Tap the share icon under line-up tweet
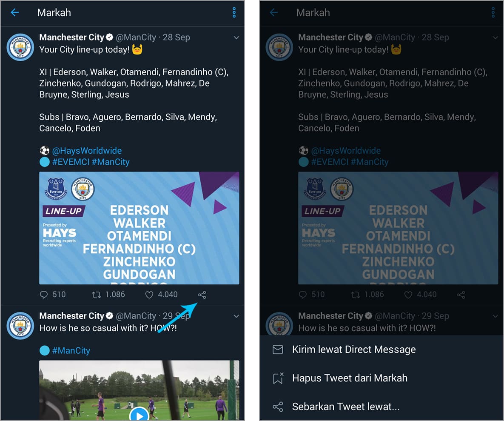The image size is (504, 421). click(x=202, y=295)
